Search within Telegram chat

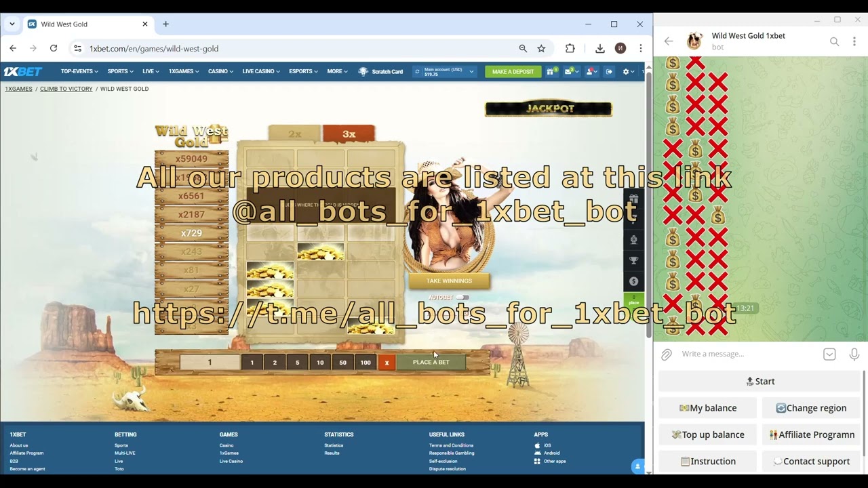pos(834,41)
